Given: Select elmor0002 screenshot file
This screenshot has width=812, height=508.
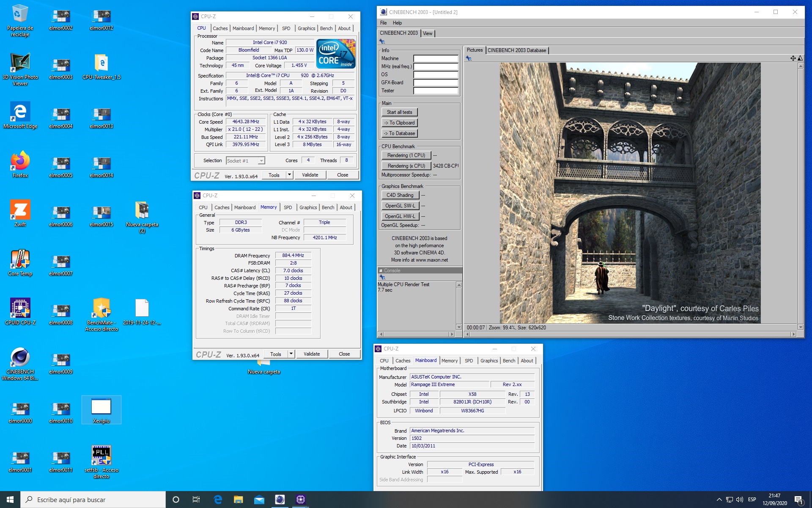Looking at the screenshot, I should tap(61, 20).
